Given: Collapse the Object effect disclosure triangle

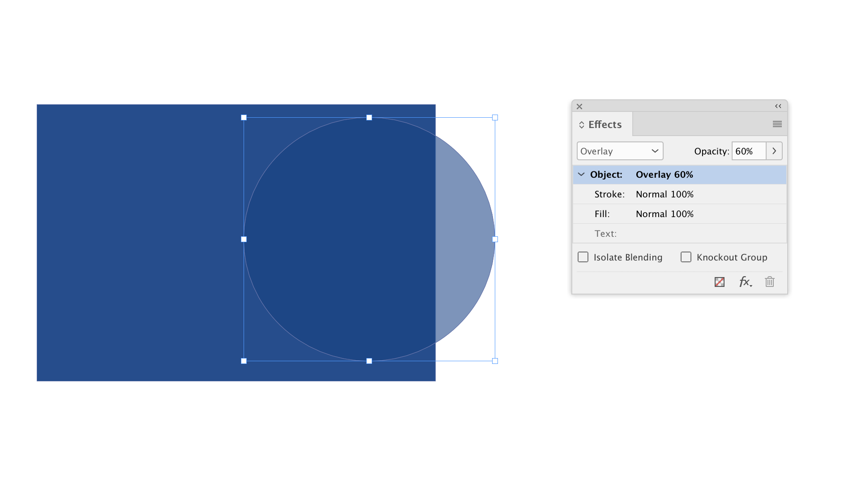Looking at the screenshot, I should coord(581,174).
